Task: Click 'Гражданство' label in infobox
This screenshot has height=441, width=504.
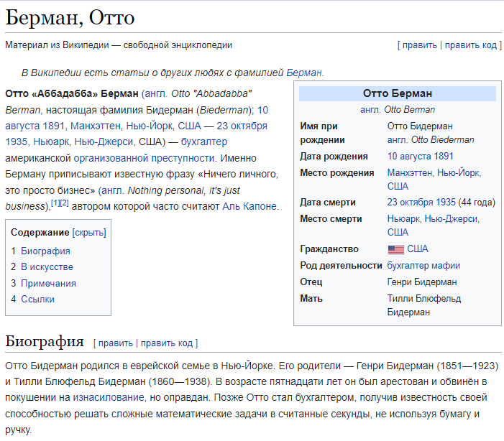Action: [329, 249]
